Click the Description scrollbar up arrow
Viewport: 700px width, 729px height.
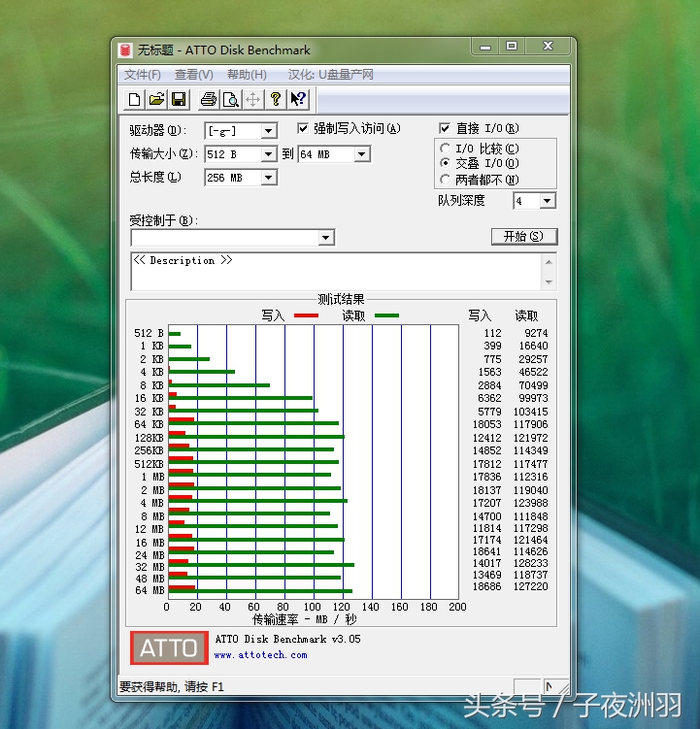tap(549, 262)
